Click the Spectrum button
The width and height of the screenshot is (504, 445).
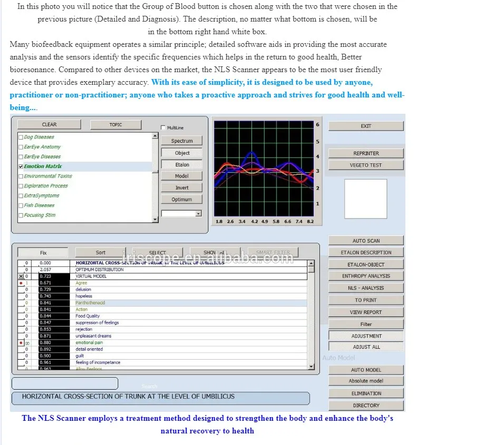pos(182,141)
